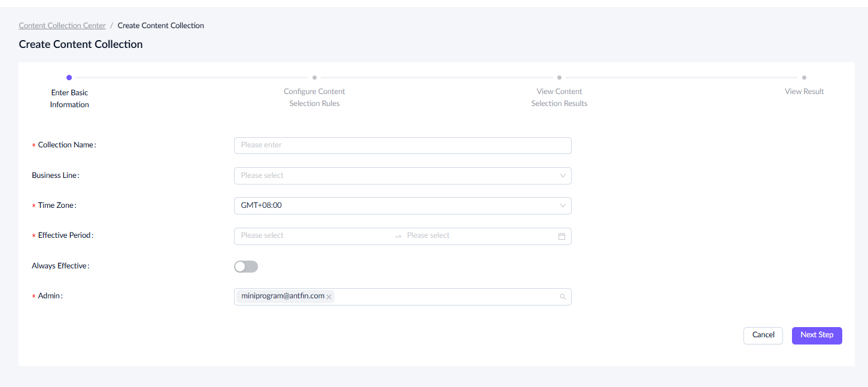Screen dimensions: 868x387
Task: Remove the miniprogram@antfin.com admin tag
Action: pyautogui.click(x=329, y=297)
